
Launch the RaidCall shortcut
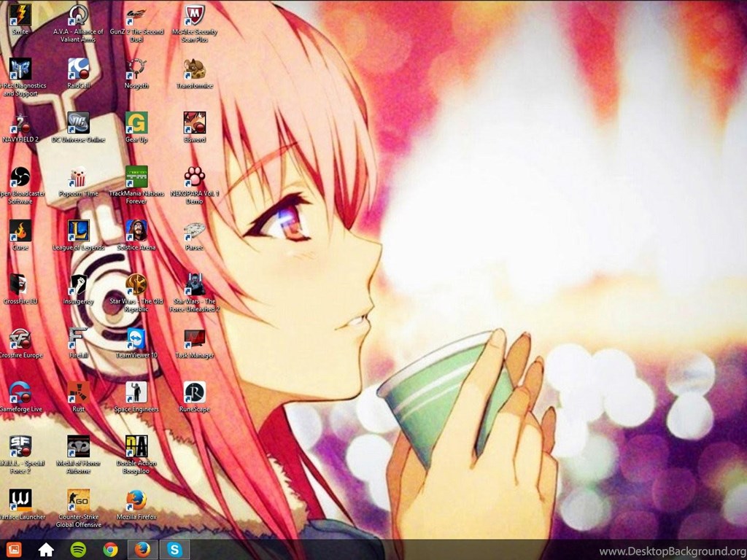coord(78,69)
